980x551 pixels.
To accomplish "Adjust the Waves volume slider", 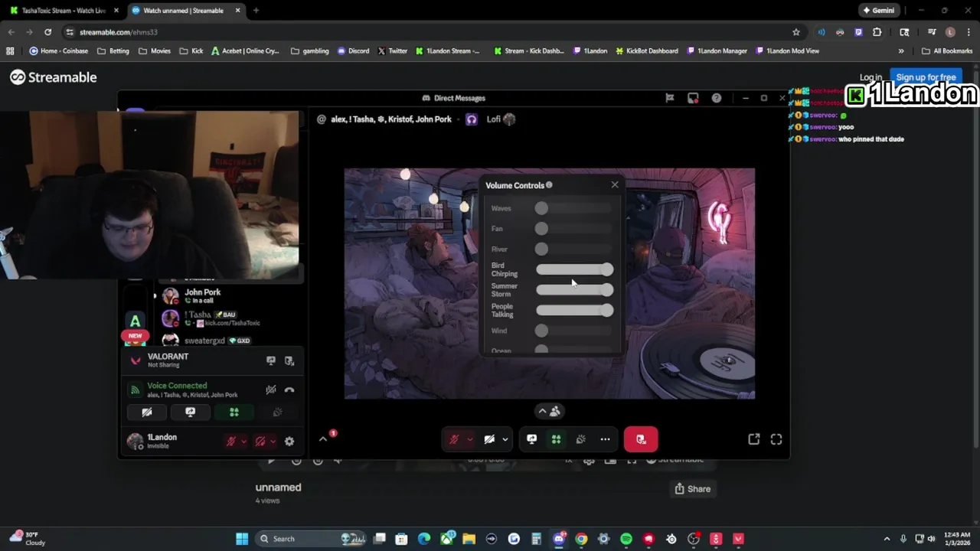I will click(x=575, y=208).
